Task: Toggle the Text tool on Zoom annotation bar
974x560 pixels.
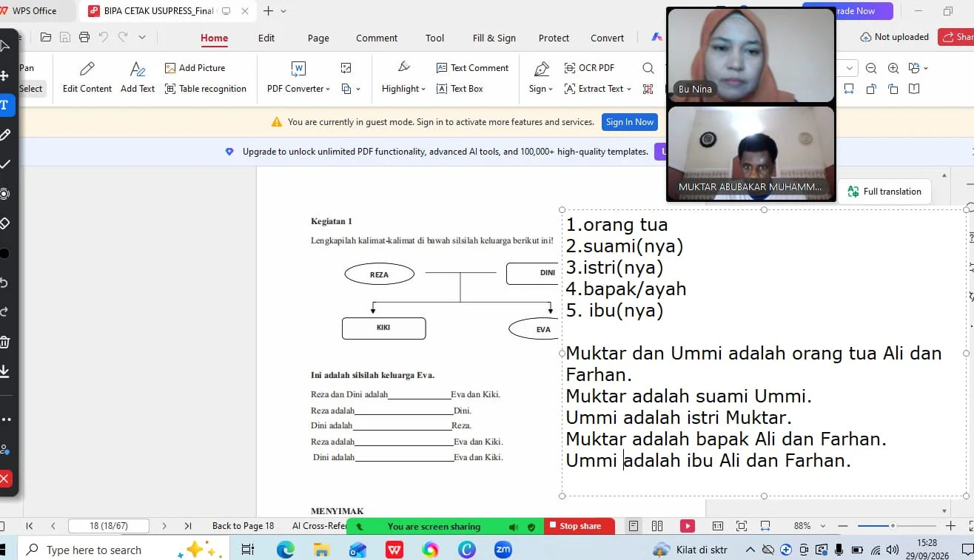Action: (x=4, y=104)
